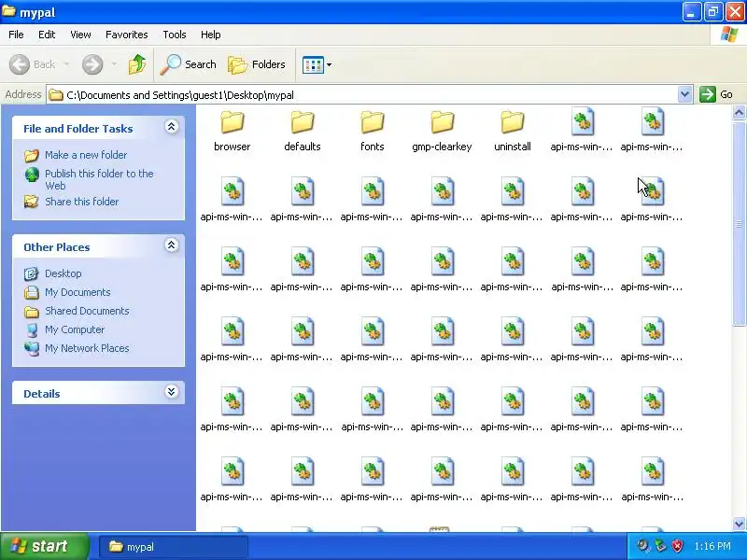Screen dimensions: 747x560
Task: Open the File menu
Action: pos(16,35)
